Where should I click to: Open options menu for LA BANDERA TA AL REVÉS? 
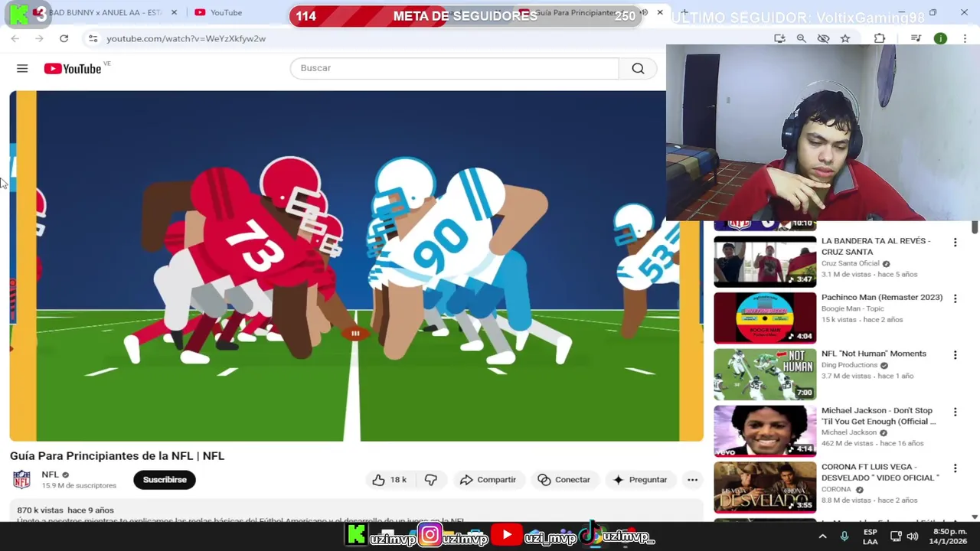[x=955, y=243]
